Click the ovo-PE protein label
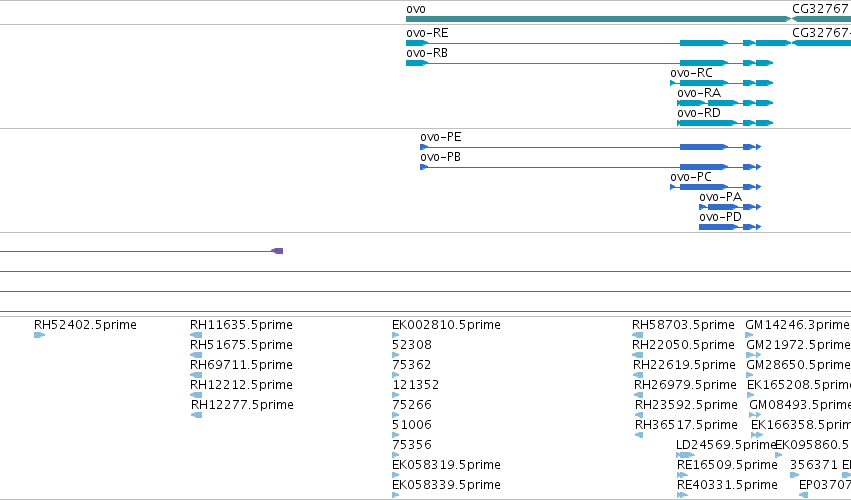The height and width of the screenshot is (500, 851). click(x=440, y=137)
